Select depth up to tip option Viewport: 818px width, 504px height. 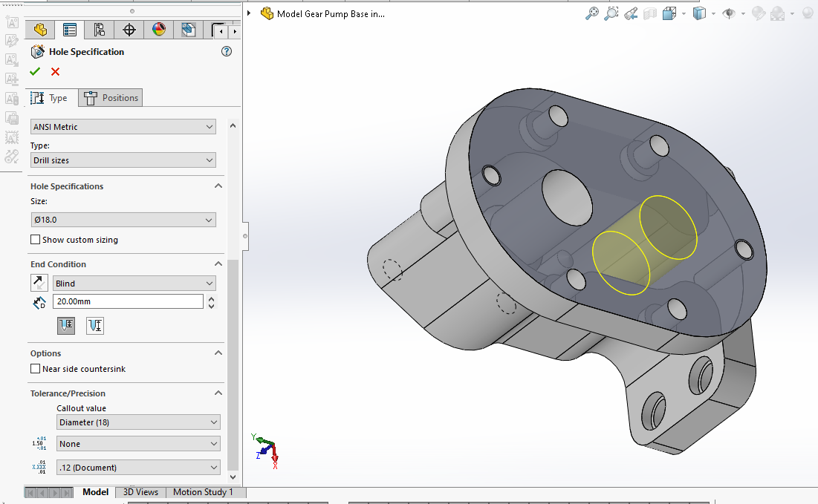pyautogui.click(x=95, y=325)
